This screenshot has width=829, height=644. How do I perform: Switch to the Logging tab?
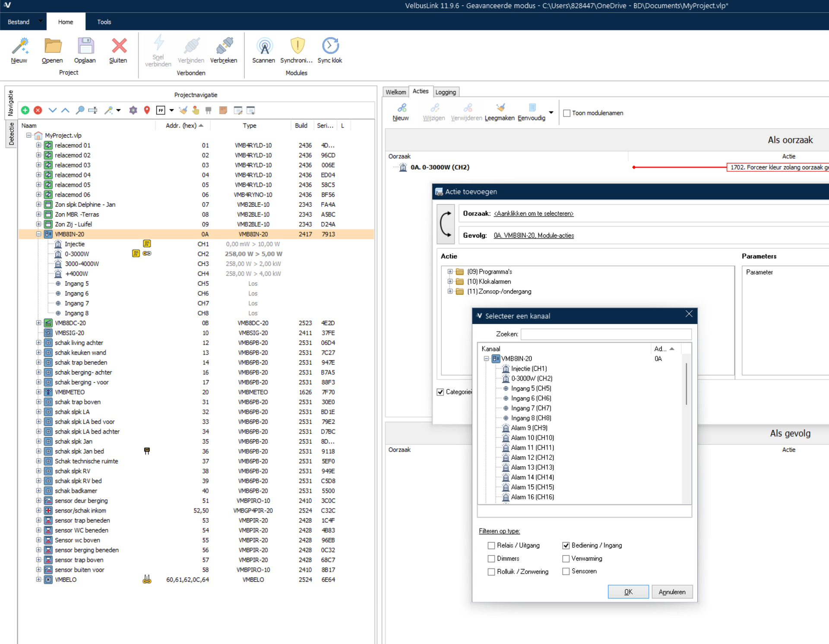pos(446,92)
